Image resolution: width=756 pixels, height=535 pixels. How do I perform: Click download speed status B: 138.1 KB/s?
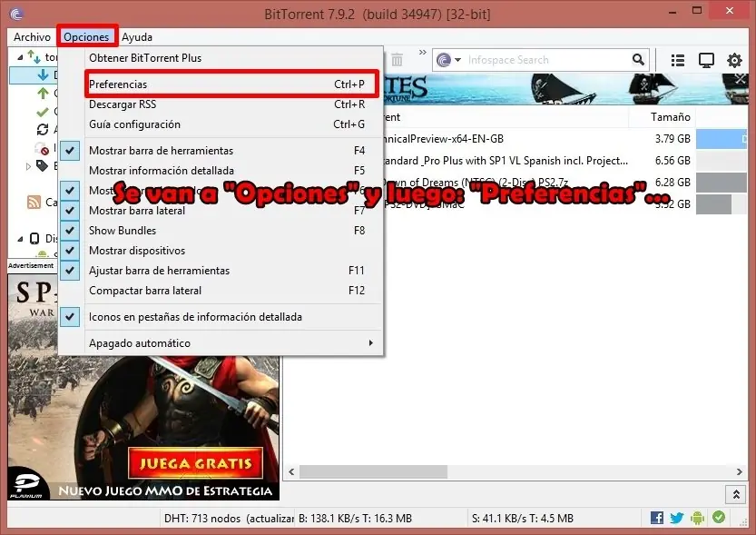coord(356,519)
